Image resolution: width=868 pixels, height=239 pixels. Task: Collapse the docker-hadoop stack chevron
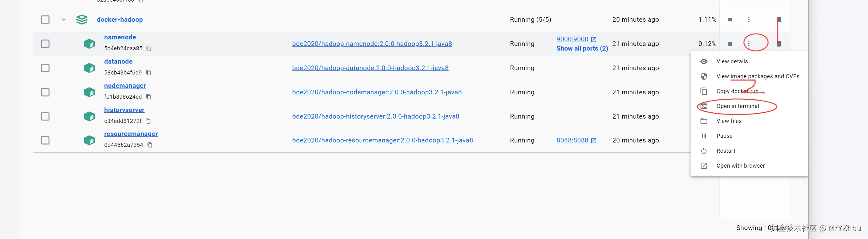click(64, 20)
